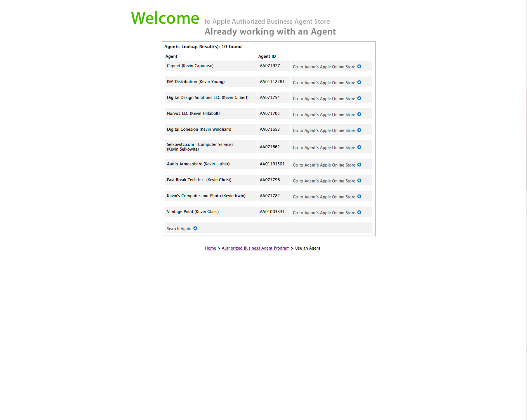Open Digital Design Solutions store link

point(324,99)
